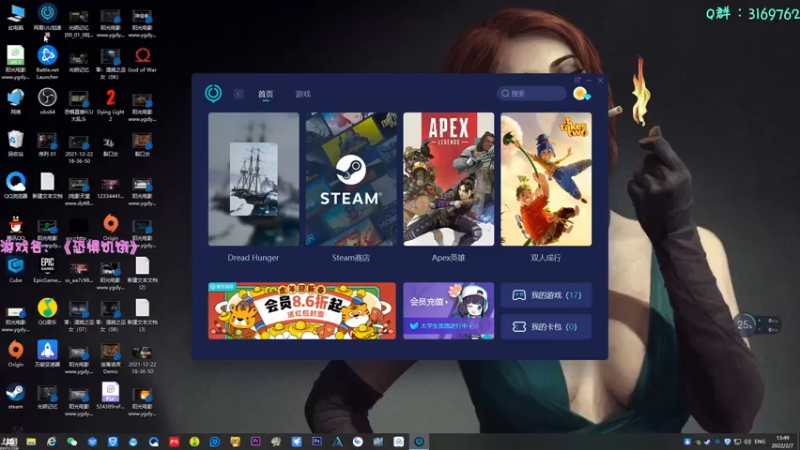Open the 回收站 recycle bin
Screen dimensions: 800x450
(15, 143)
